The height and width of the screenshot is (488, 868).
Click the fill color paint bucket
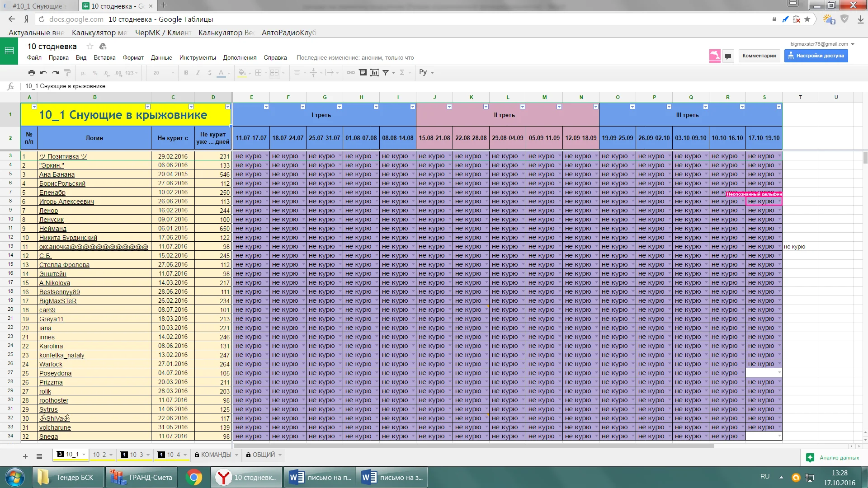pos(242,72)
